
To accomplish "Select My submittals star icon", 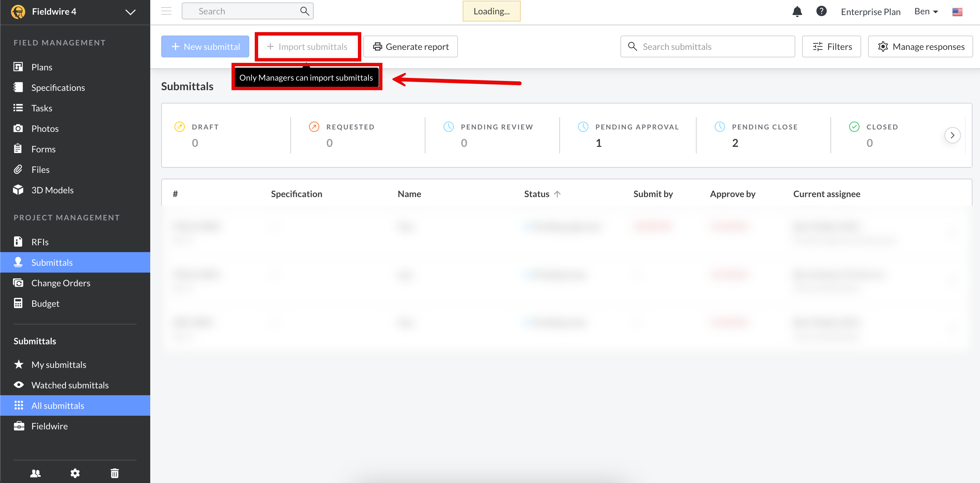I will 19,364.
